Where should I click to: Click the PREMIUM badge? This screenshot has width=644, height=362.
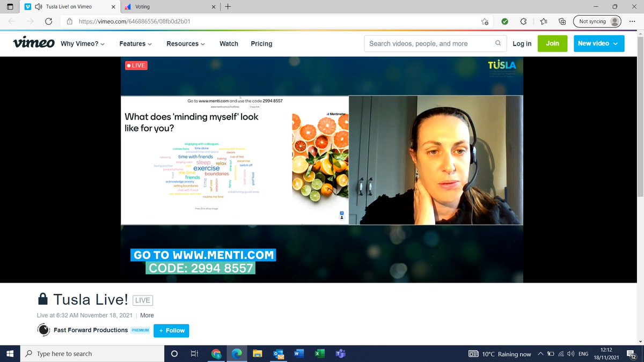point(140,330)
